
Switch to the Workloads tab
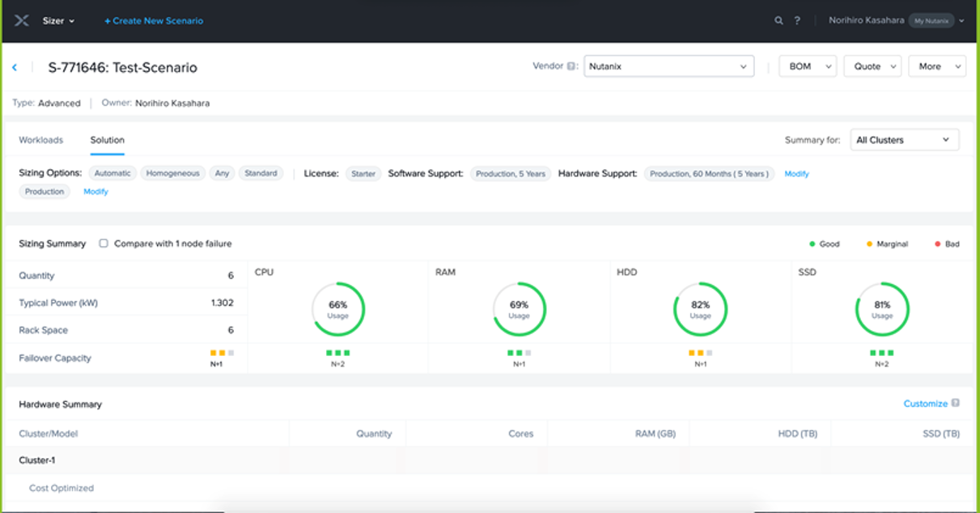pyautogui.click(x=40, y=140)
